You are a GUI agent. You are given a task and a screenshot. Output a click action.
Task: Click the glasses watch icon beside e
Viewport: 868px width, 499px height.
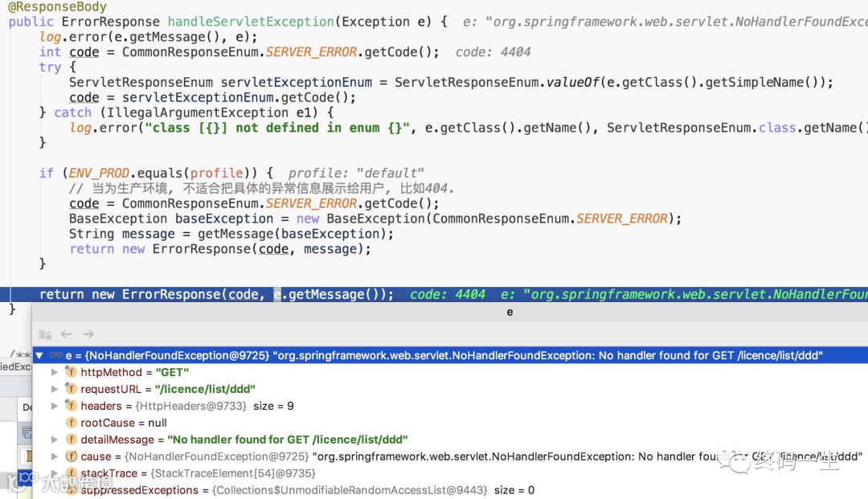[x=56, y=355]
